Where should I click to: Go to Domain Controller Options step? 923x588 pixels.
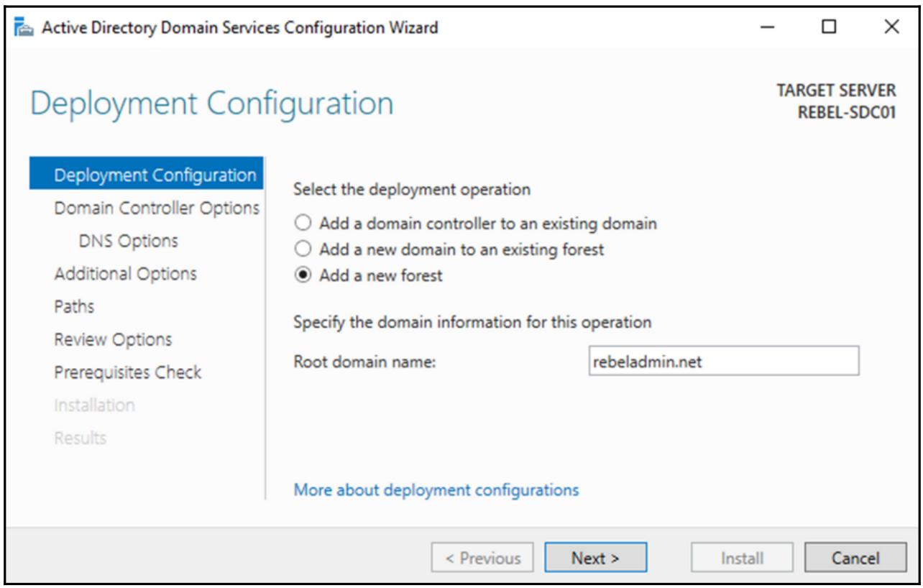(x=157, y=208)
